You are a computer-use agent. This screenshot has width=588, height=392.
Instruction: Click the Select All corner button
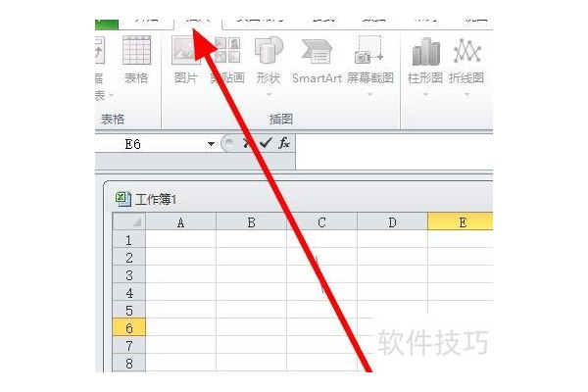coord(129,221)
